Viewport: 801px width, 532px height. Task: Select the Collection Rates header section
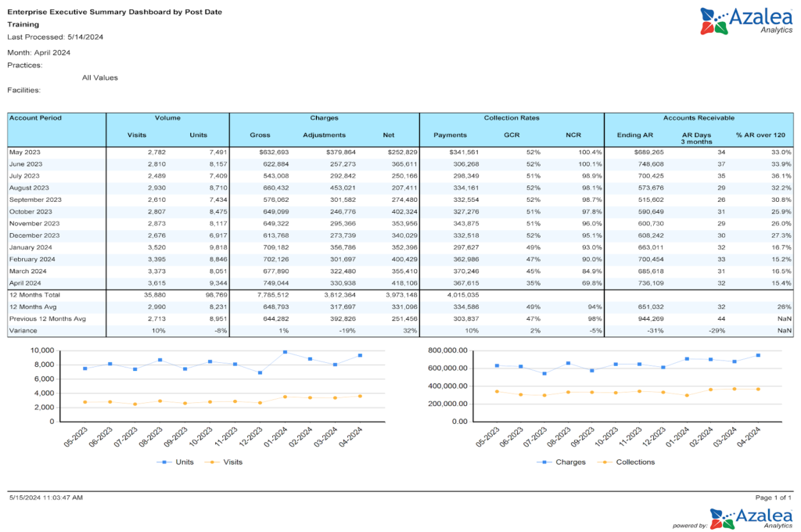coord(512,117)
